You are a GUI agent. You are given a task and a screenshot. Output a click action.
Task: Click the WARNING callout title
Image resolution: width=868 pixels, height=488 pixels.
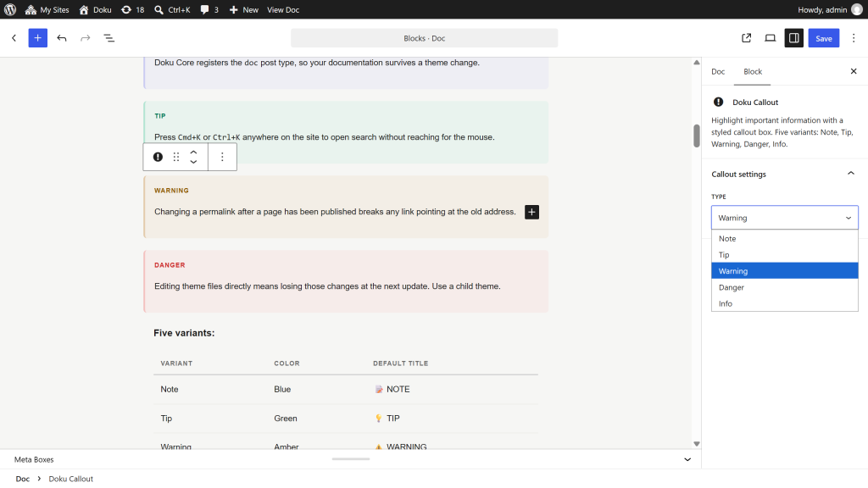point(171,191)
